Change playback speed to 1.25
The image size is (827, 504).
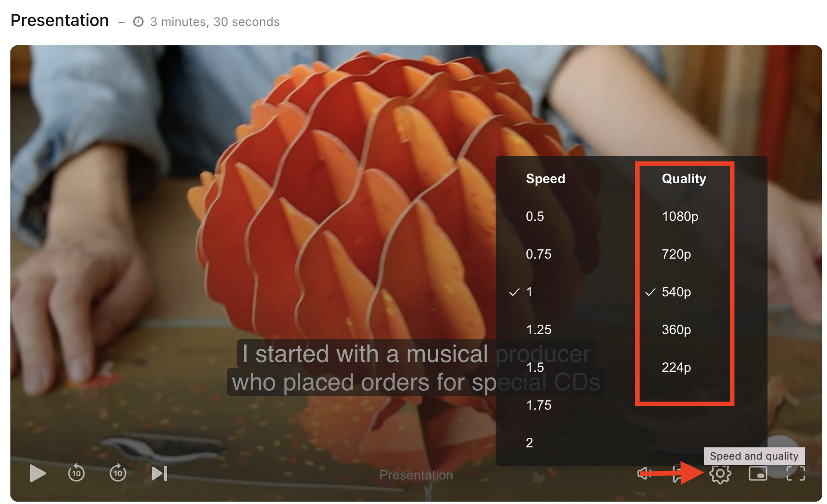point(539,329)
